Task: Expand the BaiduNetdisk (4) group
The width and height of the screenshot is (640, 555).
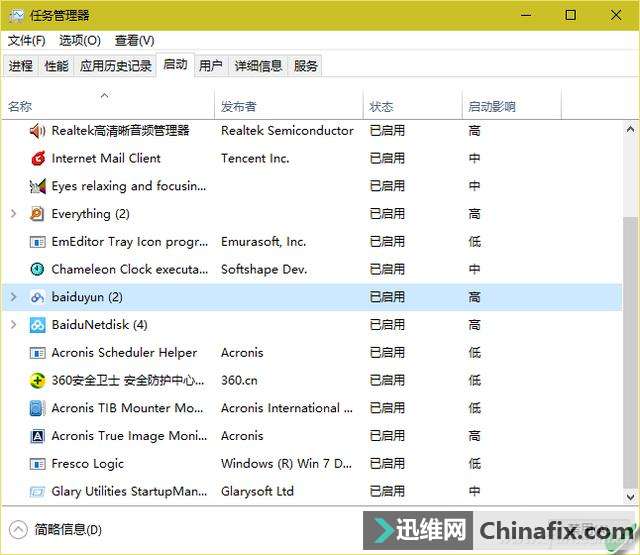Action: 13,325
